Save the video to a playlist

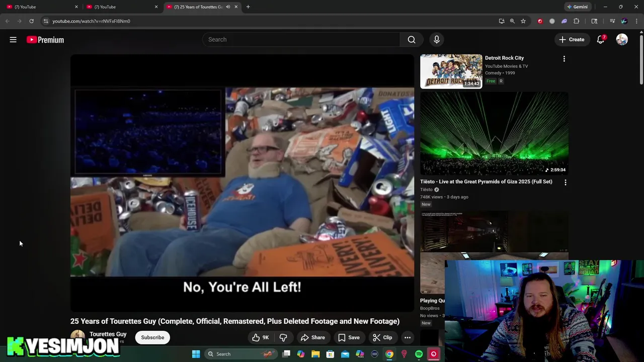[x=349, y=337]
